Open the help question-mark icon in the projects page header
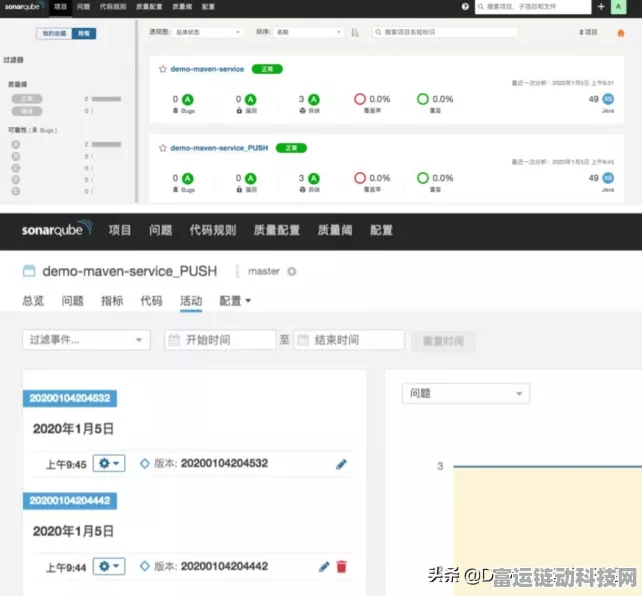The width and height of the screenshot is (642, 596). [x=465, y=7]
